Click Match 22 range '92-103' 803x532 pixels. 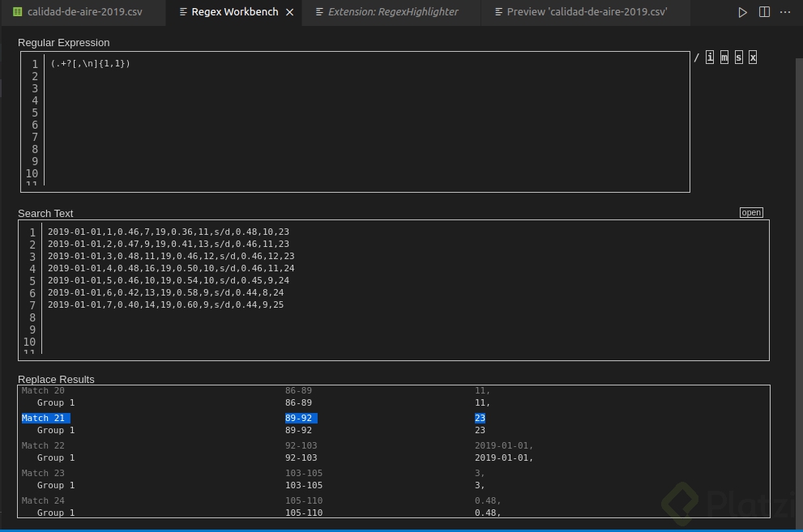click(301, 445)
